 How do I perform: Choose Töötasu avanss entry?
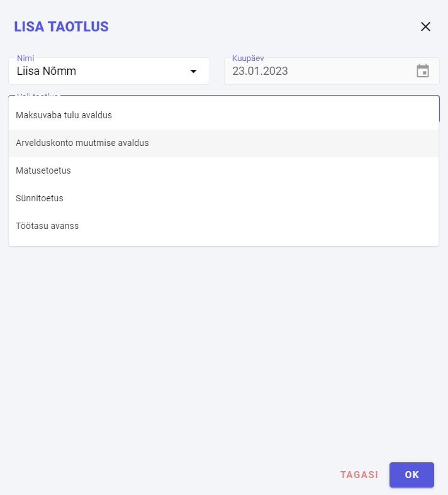tap(223, 226)
